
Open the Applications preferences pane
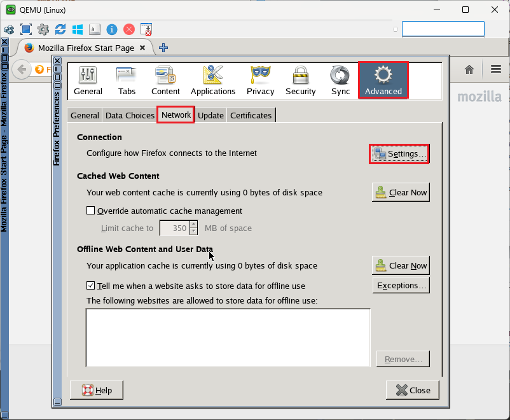213,80
